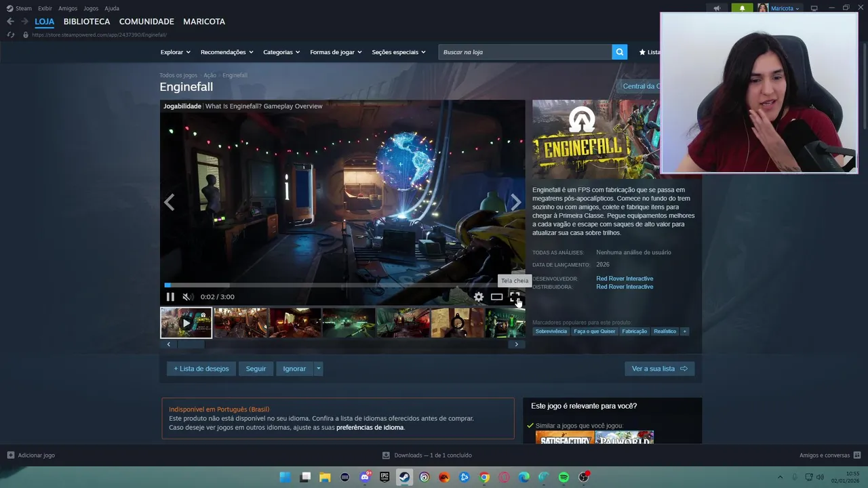868x488 pixels.
Task: Open the Amigos menu
Action: [68, 8]
